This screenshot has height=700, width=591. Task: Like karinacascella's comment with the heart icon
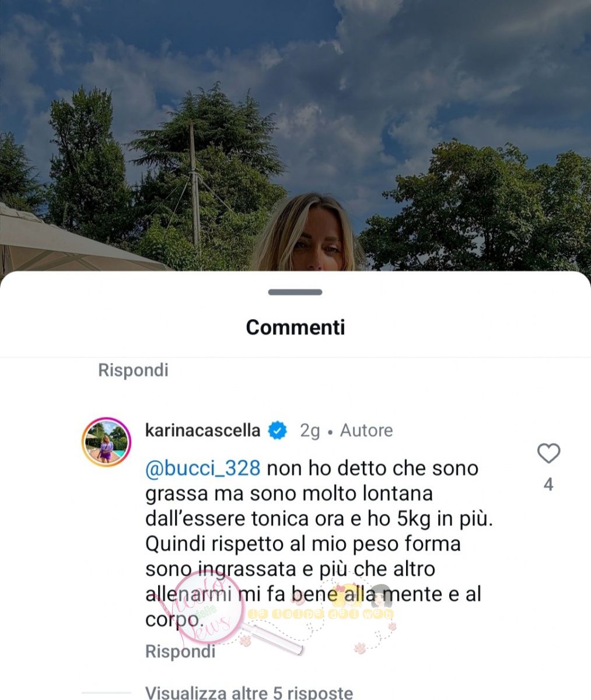(548, 453)
